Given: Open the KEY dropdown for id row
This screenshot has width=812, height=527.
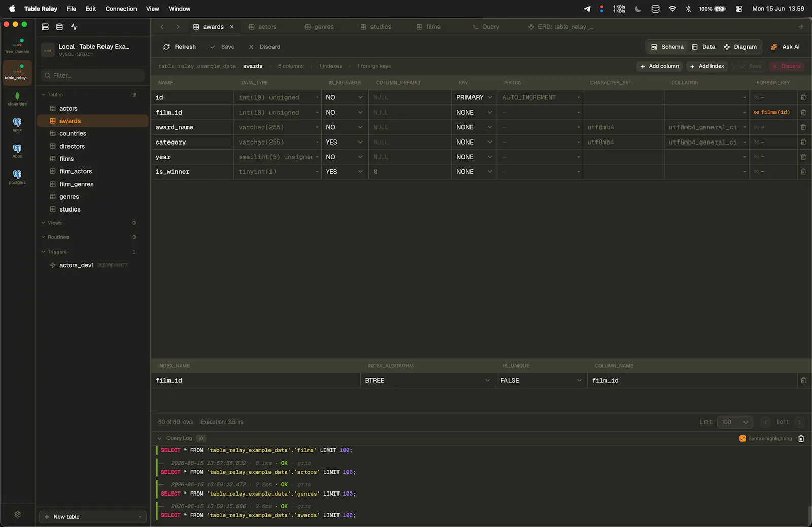Looking at the screenshot, I should click(x=475, y=97).
